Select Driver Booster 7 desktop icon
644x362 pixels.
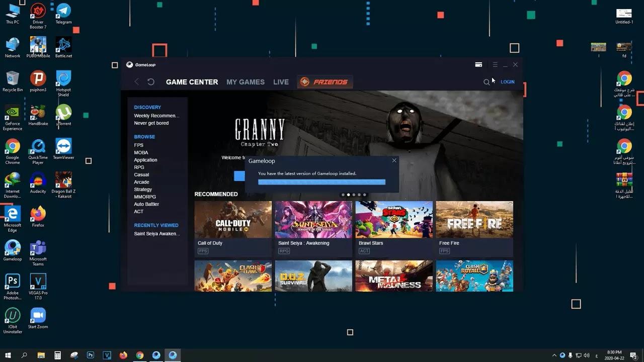[x=38, y=16]
